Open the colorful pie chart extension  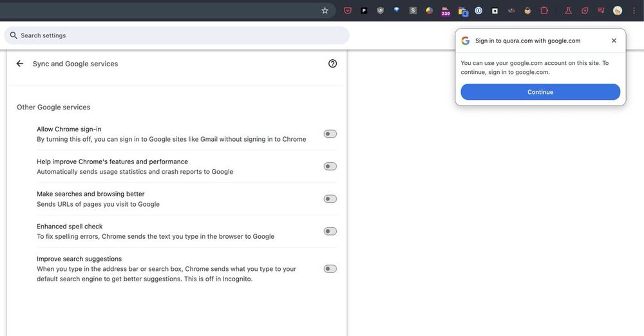point(429,11)
